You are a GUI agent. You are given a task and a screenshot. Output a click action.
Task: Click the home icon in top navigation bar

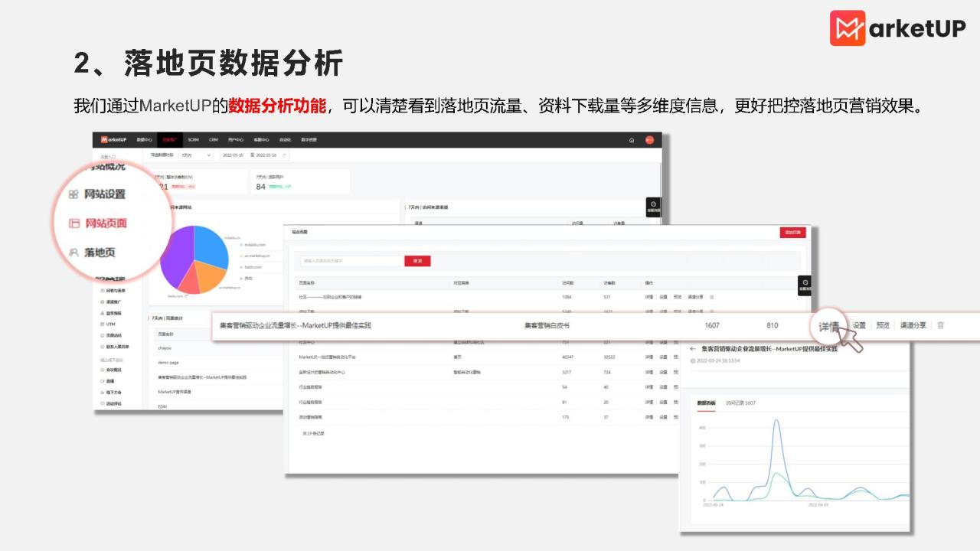tap(632, 140)
